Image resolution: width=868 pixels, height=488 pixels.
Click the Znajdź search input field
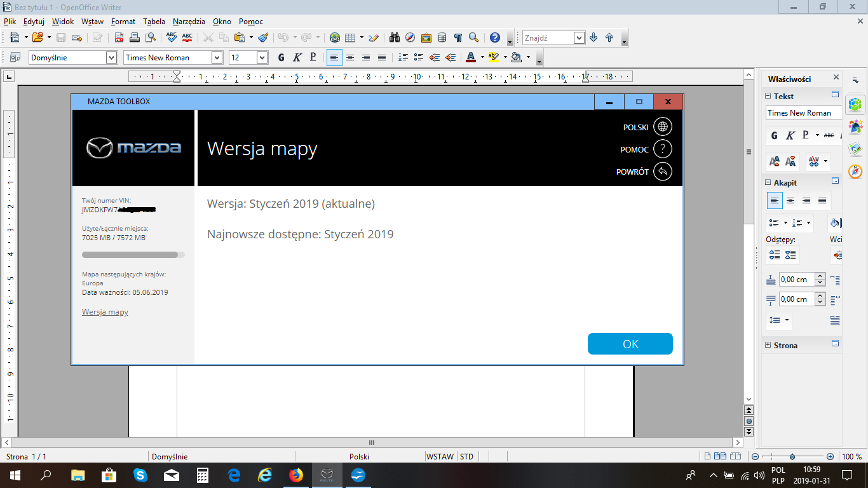(x=548, y=37)
